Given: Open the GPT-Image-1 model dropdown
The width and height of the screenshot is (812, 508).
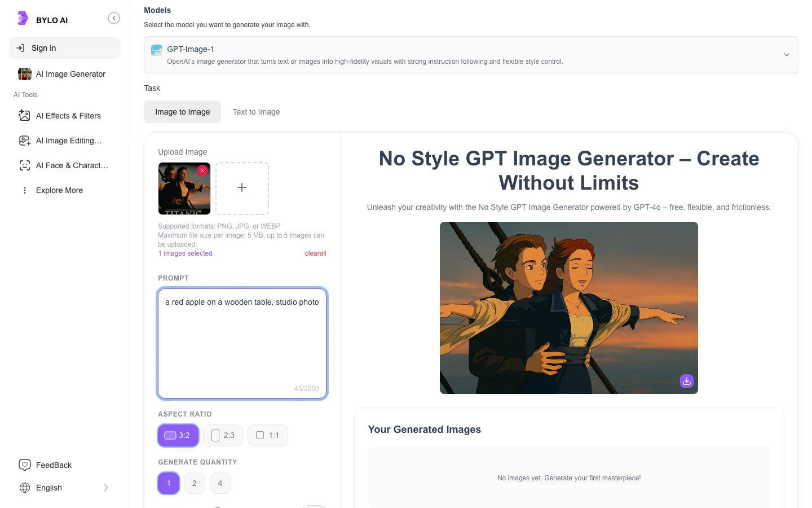Looking at the screenshot, I should click(471, 55).
